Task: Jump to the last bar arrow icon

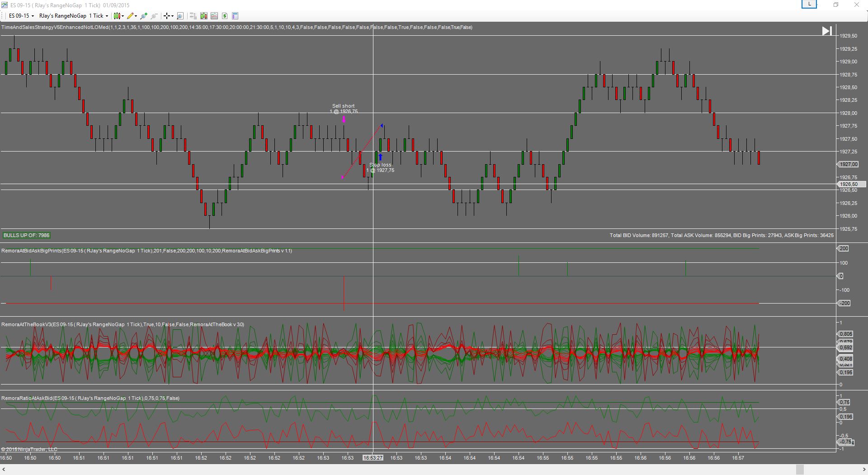Action: [x=827, y=31]
